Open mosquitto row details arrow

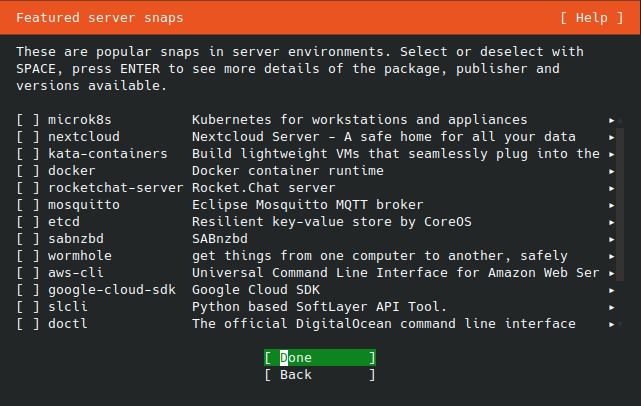[x=612, y=205]
